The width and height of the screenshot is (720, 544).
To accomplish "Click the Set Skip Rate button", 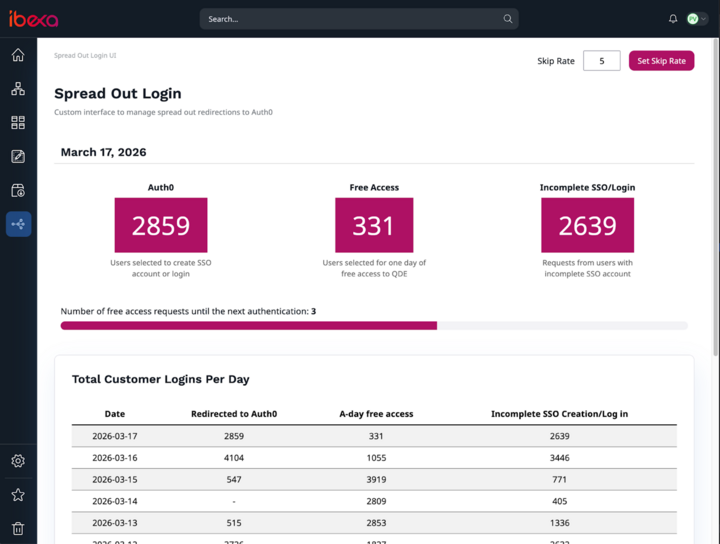I will pos(661,61).
